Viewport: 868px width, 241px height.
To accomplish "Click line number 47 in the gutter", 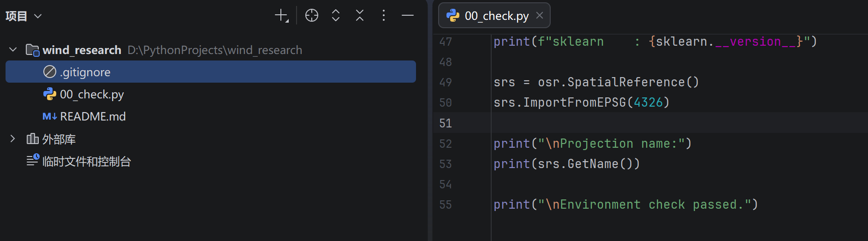I will click(x=446, y=42).
